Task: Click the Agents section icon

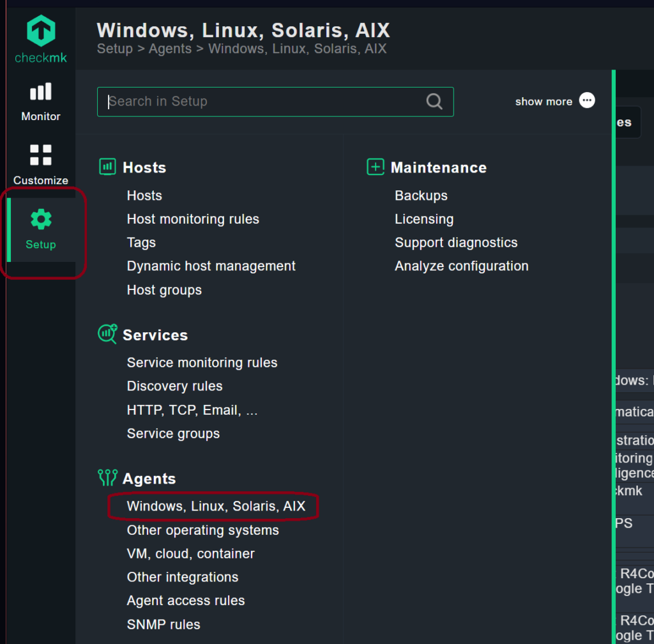Action: coord(107,478)
